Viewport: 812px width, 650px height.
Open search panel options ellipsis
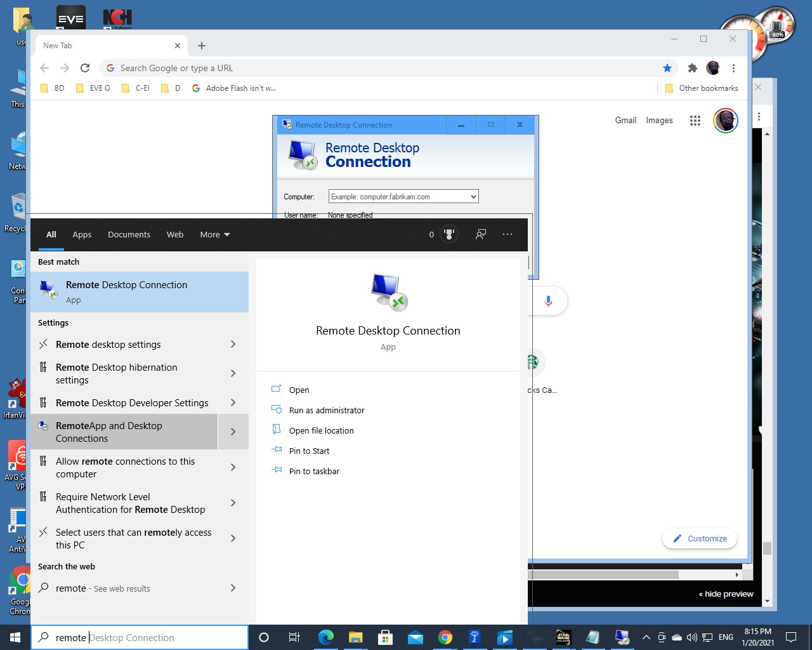(507, 234)
